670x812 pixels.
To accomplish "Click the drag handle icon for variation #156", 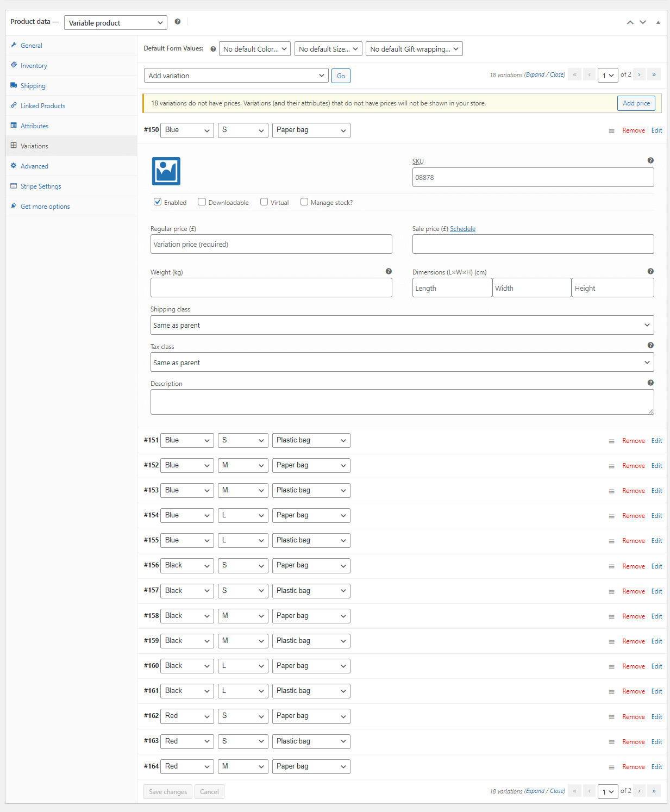I will click(611, 567).
